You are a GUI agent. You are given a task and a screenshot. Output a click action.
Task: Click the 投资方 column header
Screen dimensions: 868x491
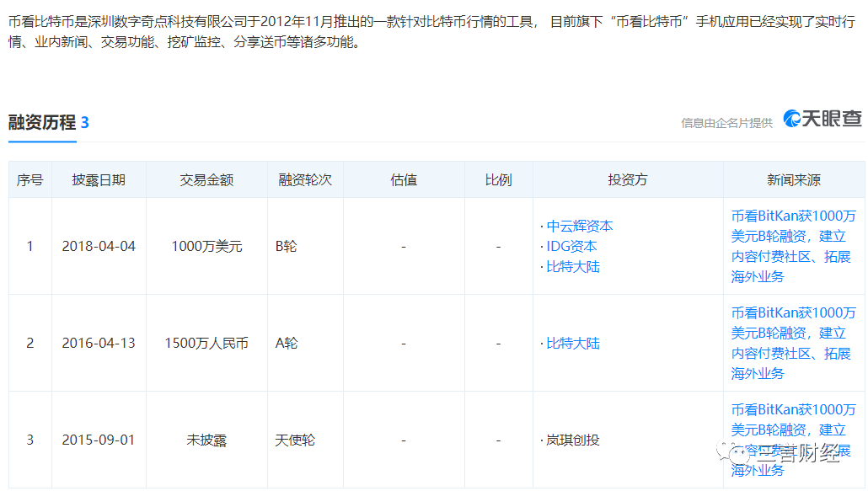click(628, 179)
